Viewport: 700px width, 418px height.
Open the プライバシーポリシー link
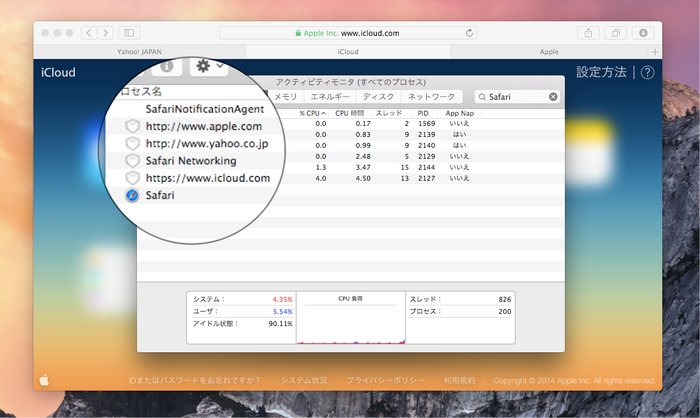(386, 380)
